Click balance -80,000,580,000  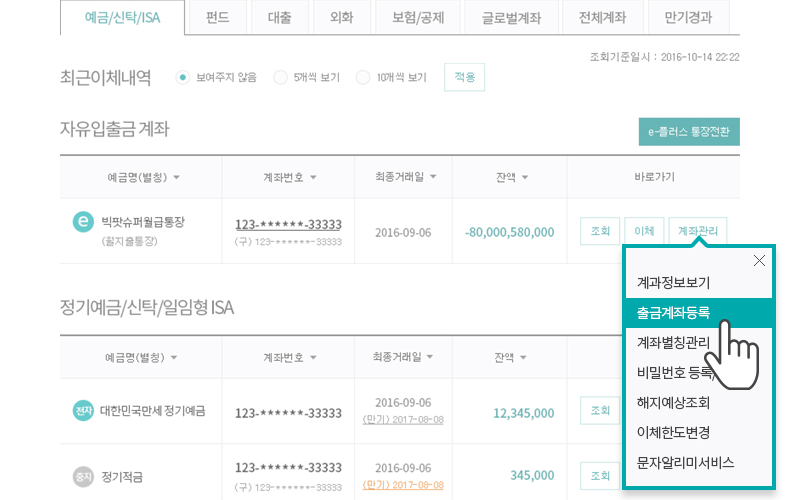[x=509, y=232]
